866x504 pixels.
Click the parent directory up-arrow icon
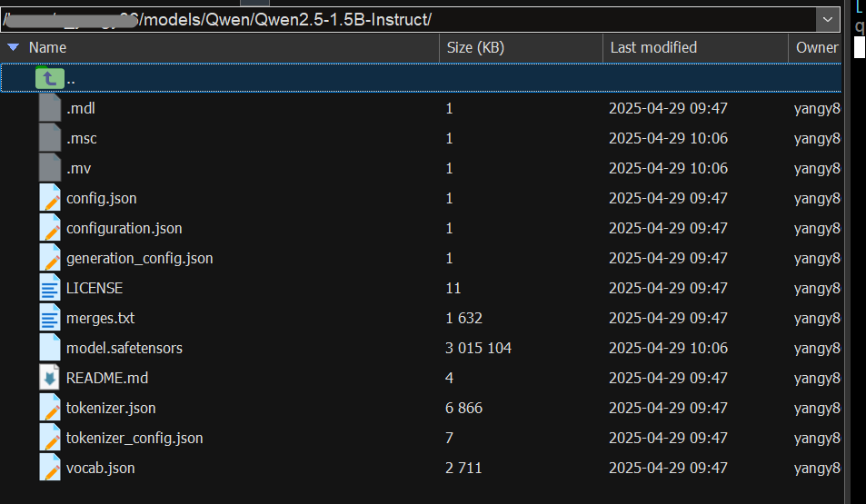(x=50, y=78)
